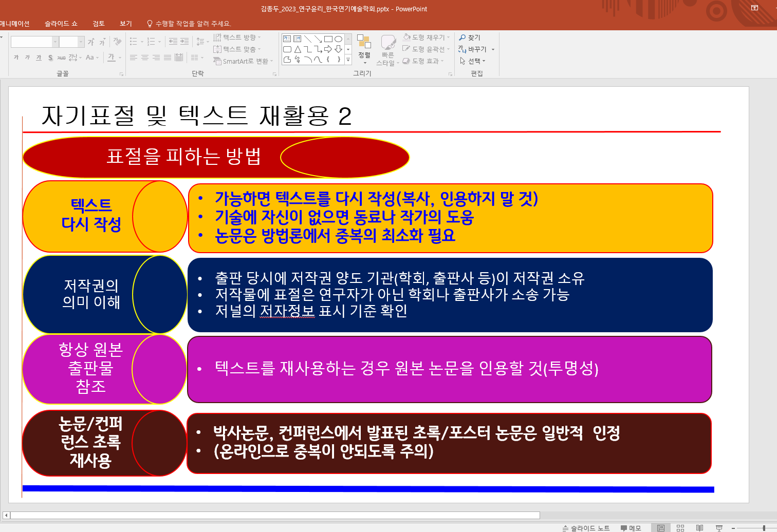Toggle bold text formatting

click(16, 58)
